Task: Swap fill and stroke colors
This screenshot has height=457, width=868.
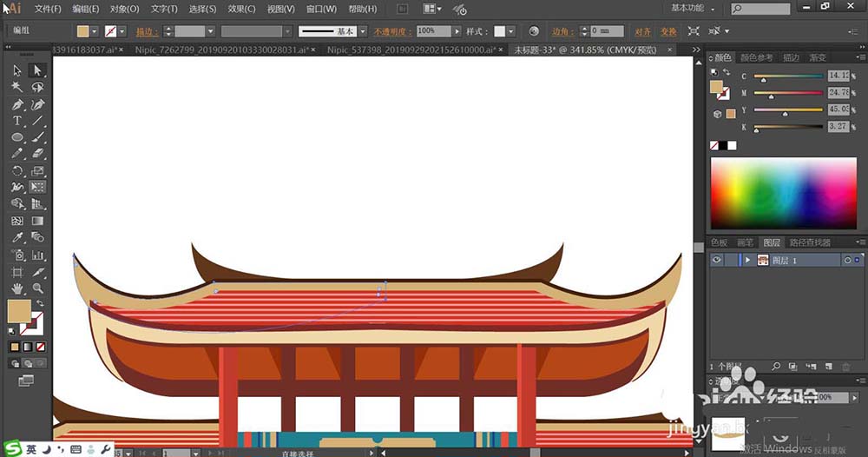Action: tap(41, 303)
